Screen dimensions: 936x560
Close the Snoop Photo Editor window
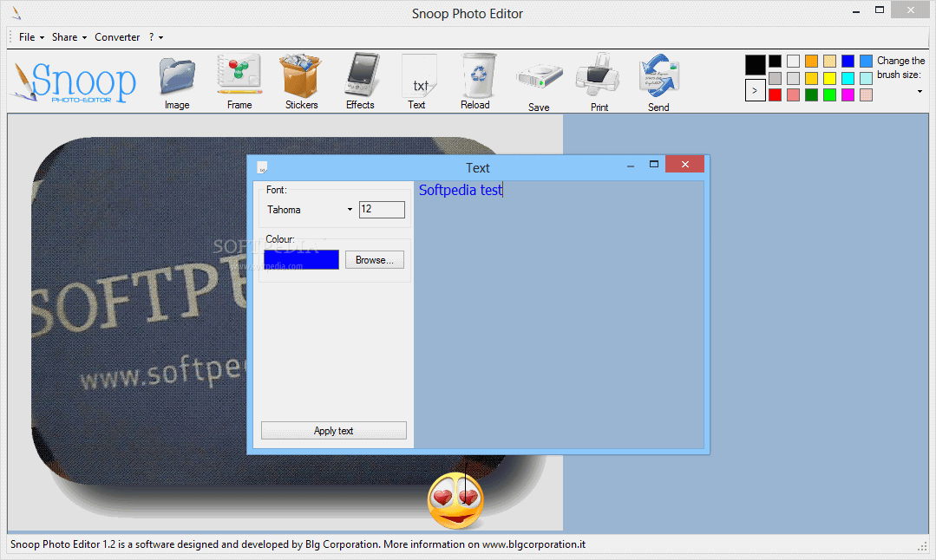click(910, 10)
